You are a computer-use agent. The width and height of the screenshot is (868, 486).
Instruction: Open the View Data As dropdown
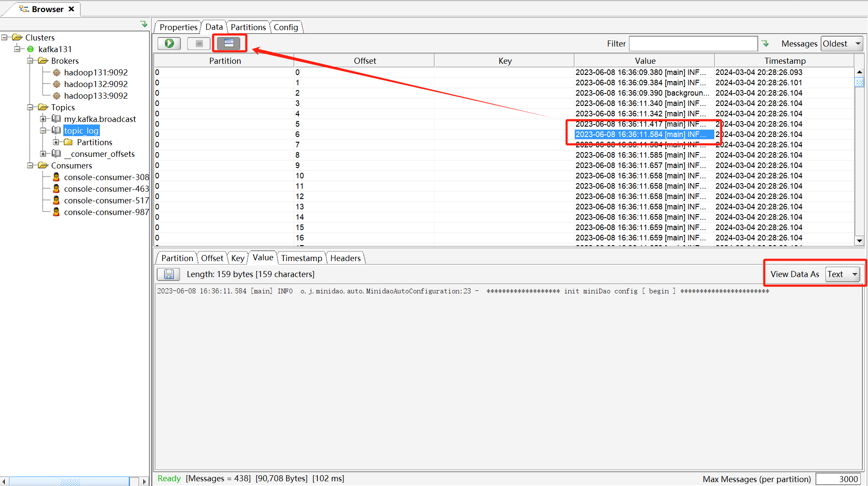[x=843, y=274]
